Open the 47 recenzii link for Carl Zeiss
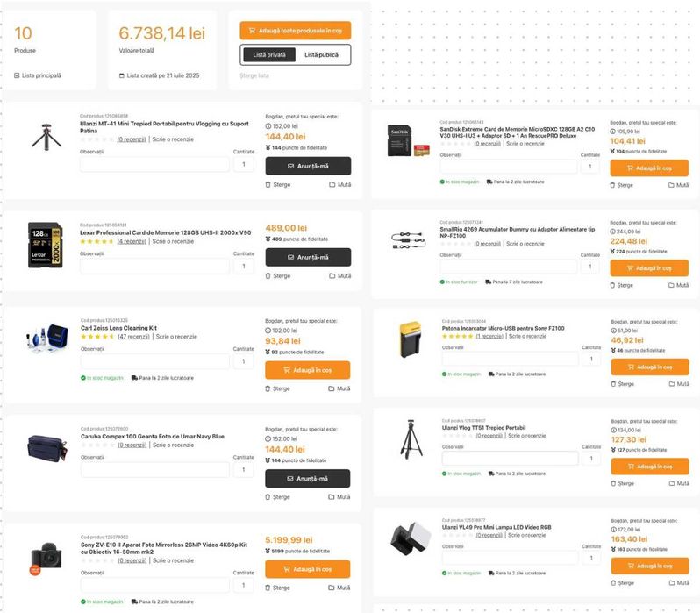Screen dimensions: 700x613 click(x=133, y=336)
